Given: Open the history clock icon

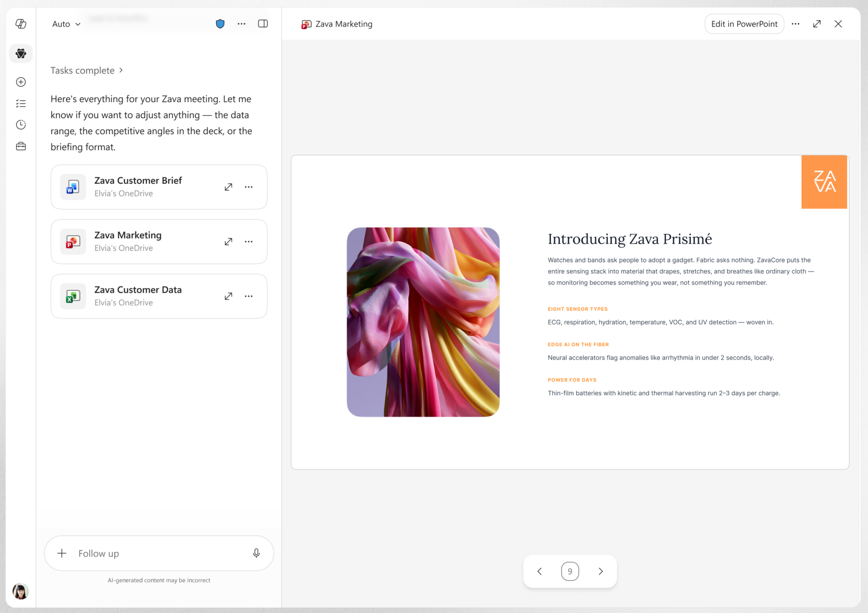Looking at the screenshot, I should tap(21, 125).
